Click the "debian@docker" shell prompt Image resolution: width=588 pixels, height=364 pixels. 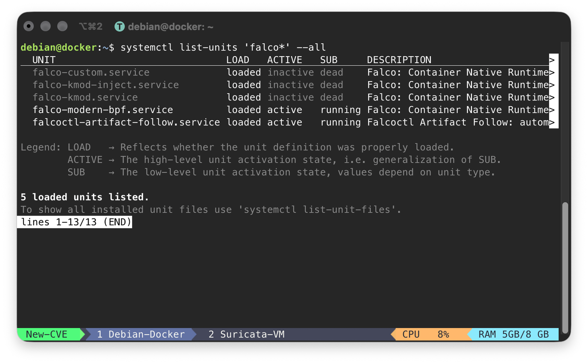coord(58,47)
